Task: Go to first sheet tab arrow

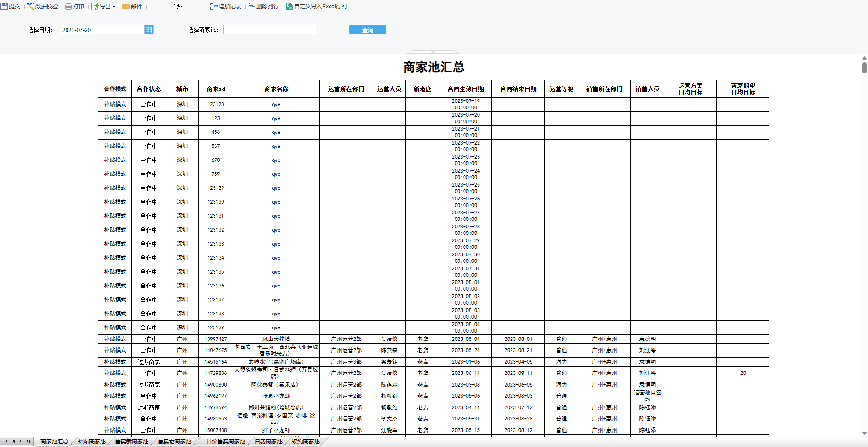Action: 6,441
